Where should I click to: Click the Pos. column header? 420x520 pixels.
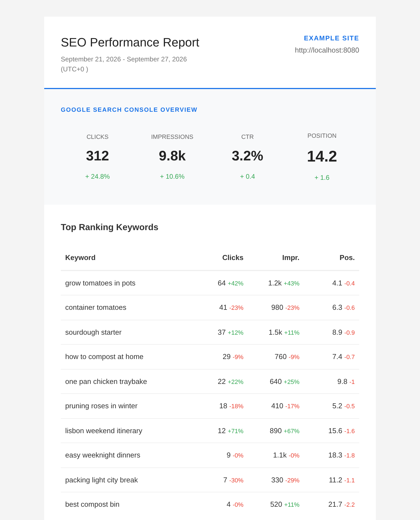point(347,258)
